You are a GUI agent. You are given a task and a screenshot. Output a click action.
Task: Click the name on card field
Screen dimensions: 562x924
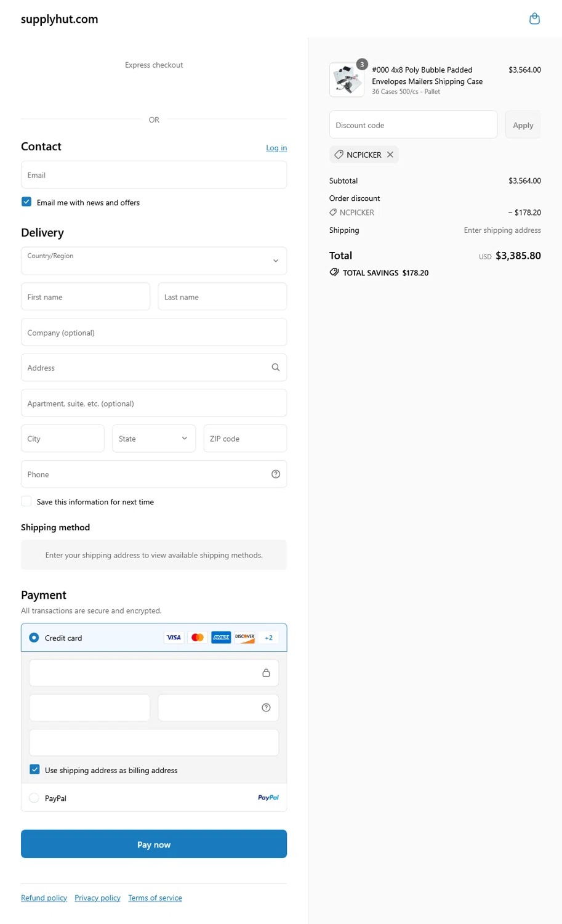pyautogui.click(x=154, y=743)
